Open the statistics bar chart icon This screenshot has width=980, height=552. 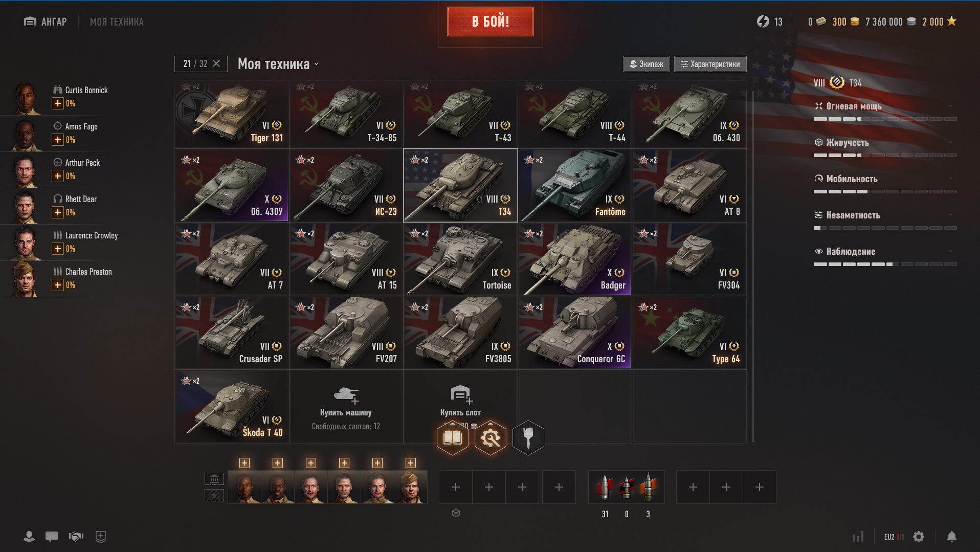coord(858,537)
